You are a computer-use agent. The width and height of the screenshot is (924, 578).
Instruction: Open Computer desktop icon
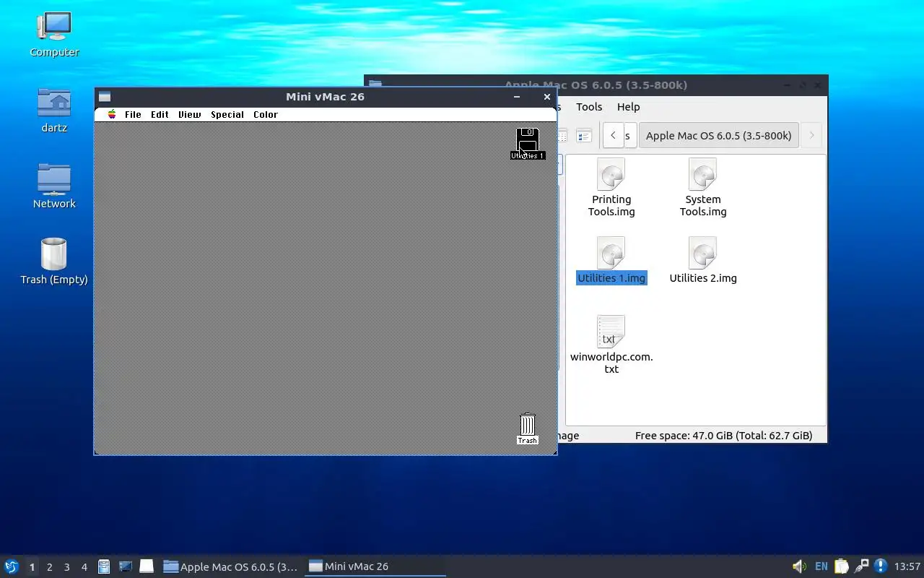[54, 35]
